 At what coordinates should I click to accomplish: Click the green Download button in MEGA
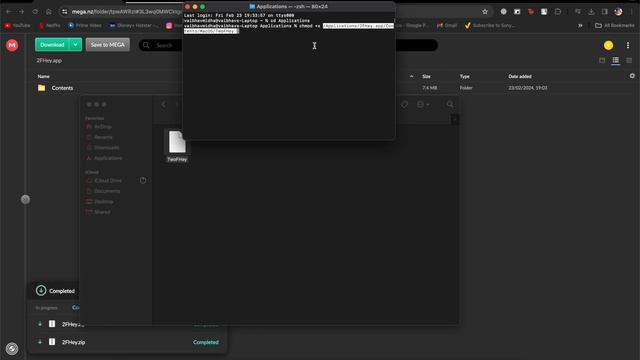pyautogui.click(x=52, y=45)
